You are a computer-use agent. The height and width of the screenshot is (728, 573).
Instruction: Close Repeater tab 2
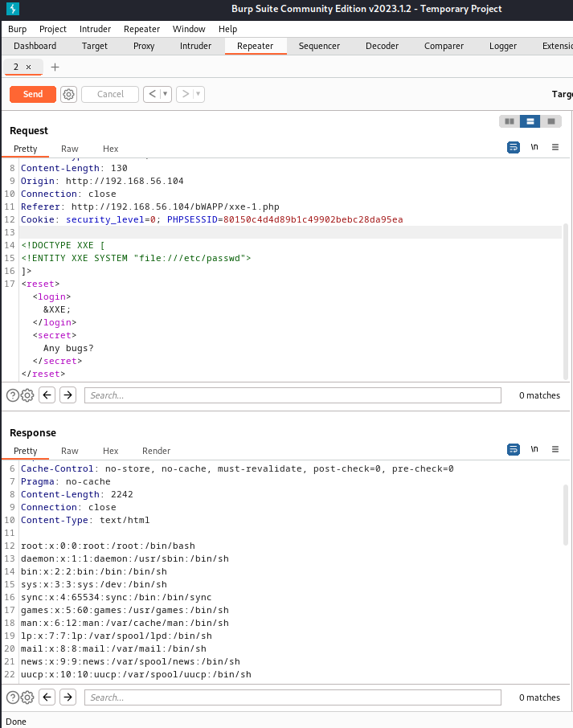coord(28,67)
